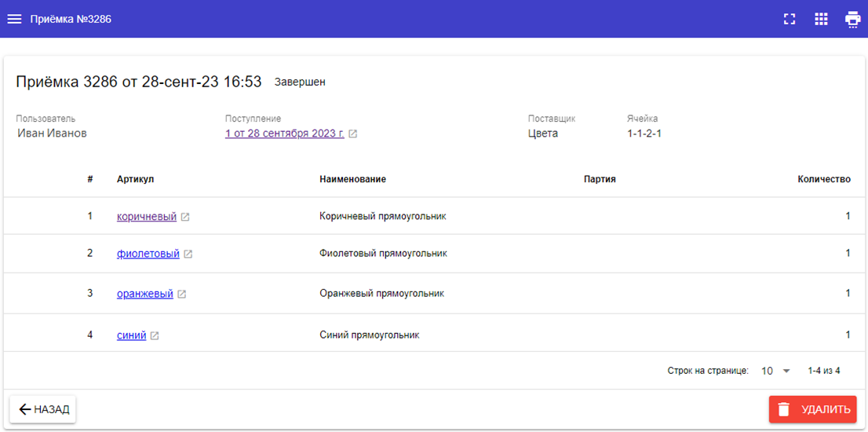The image size is (868, 432).
Task: Open external link icon next to коричневый
Action: click(185, 217)
